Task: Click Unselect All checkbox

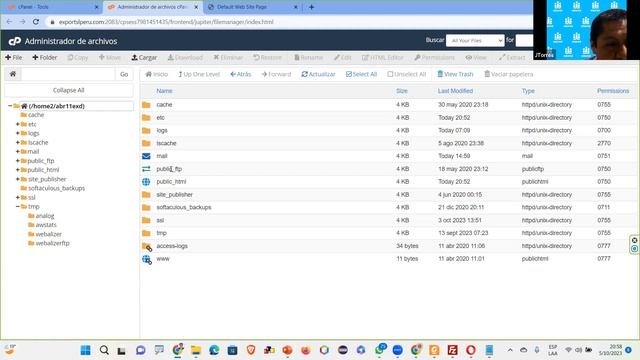Action: point(407,74)
